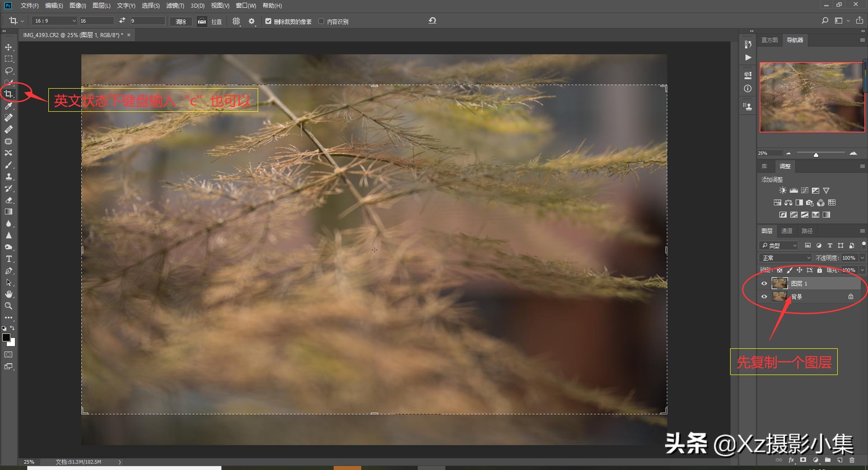868x470 pixels.
Task: Select the Lasso tool
Action: click(9, 71)
